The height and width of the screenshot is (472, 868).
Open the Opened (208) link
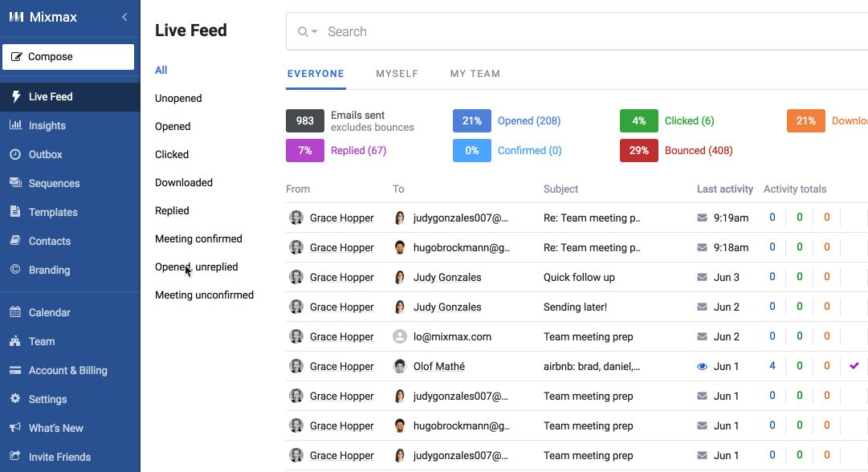528,120
